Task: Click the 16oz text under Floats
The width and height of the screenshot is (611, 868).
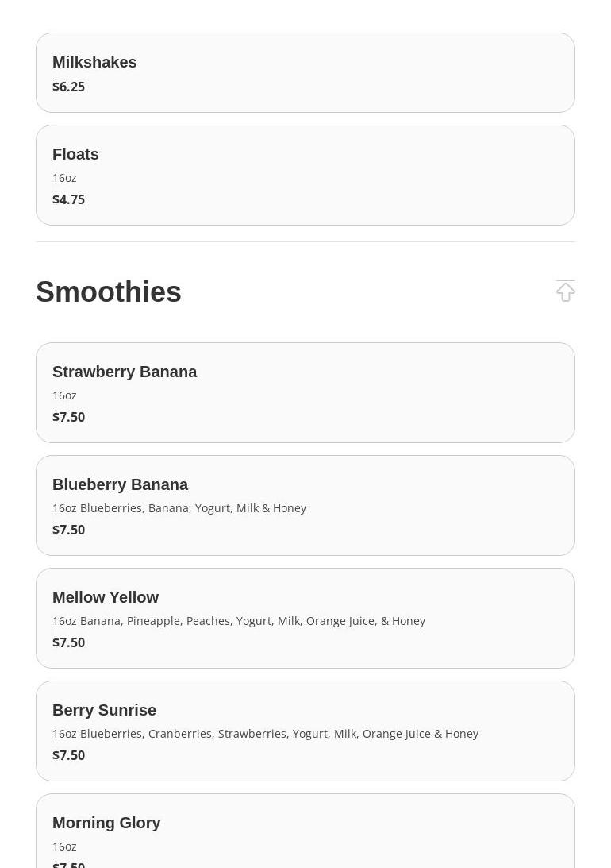Action: coord(64,178)
